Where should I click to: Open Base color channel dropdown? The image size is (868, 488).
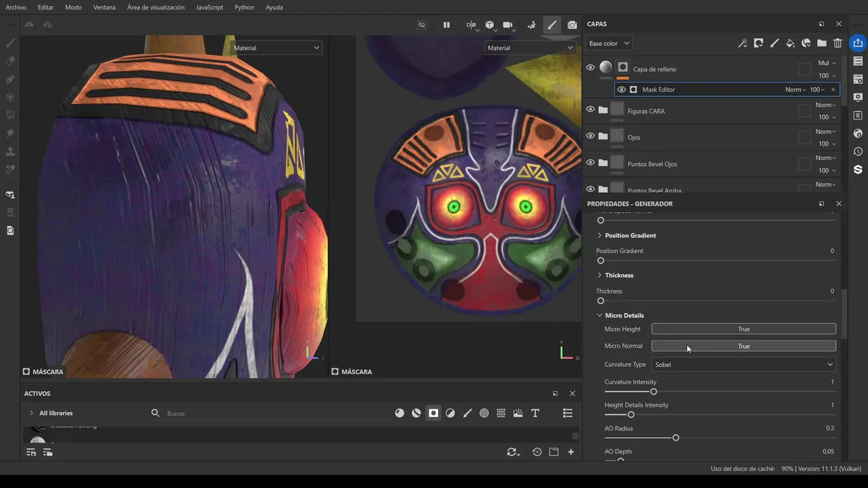pos(609,43)
